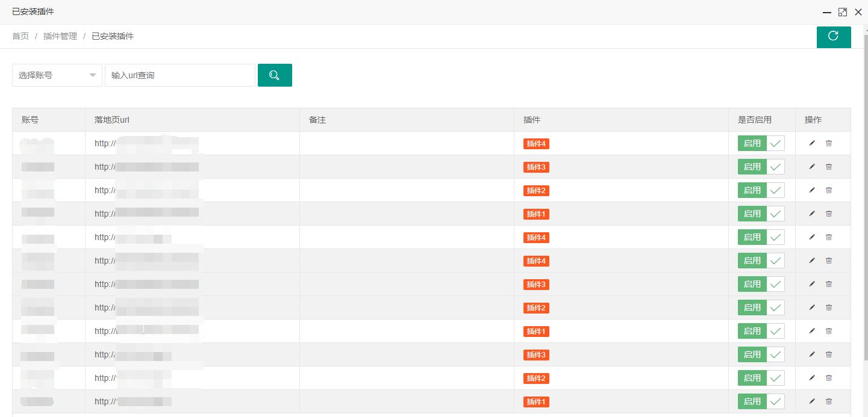Click trash icon in third table row
The image size is (868, 417).
click(x=829, y=190)
